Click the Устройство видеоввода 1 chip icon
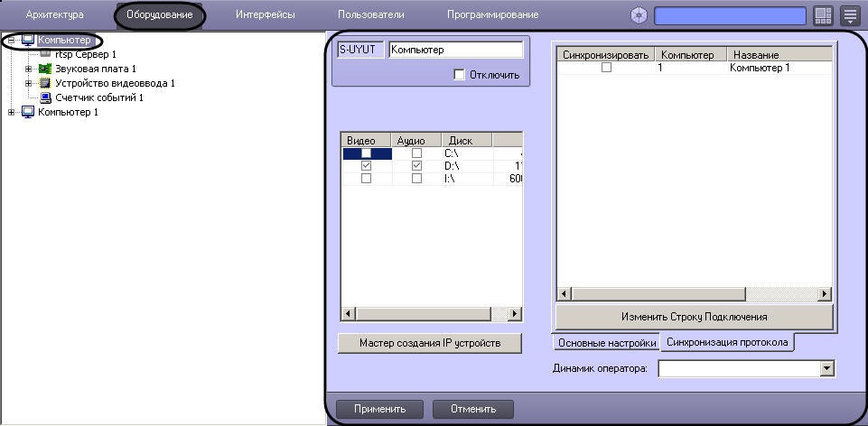The height and width of the screenshot is (426, 868). pyautogui.click(x=45, y=83)
